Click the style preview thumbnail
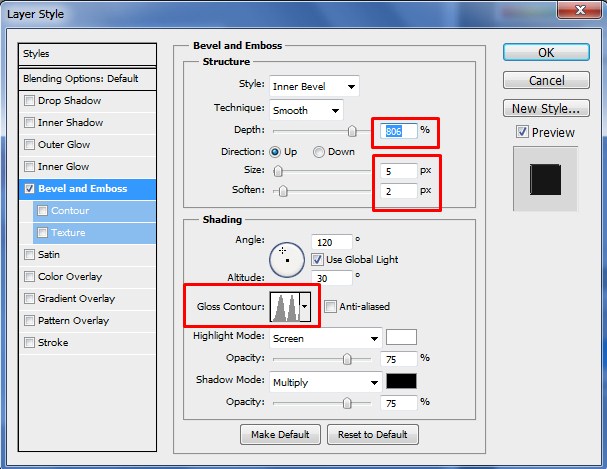The image size is (607, 469). pyautogui.click(x=545, y=179)
